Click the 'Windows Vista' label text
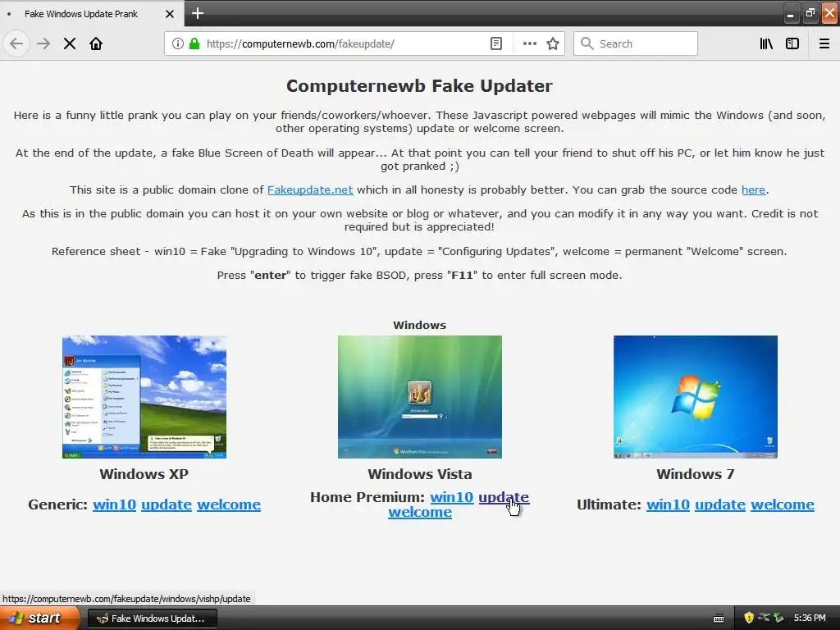The width and height of the screenshot is (840, 630). tap(420, 474)
